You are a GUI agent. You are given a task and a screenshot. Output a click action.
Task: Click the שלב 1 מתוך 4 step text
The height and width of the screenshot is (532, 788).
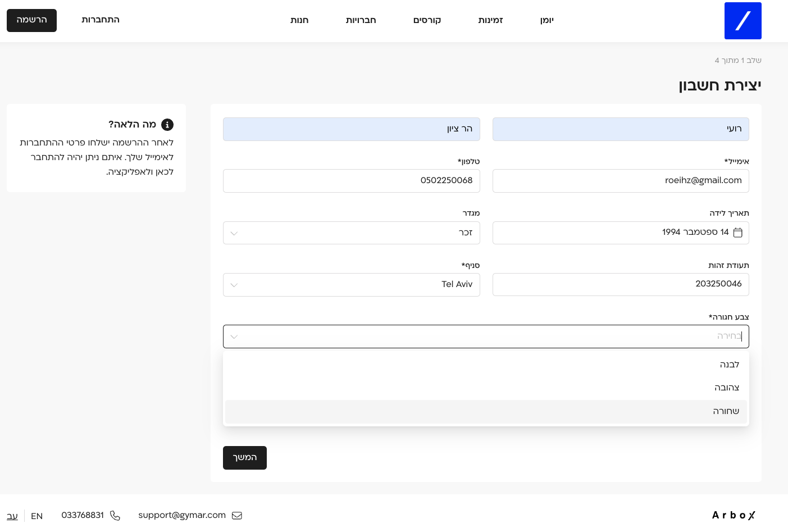738,60
